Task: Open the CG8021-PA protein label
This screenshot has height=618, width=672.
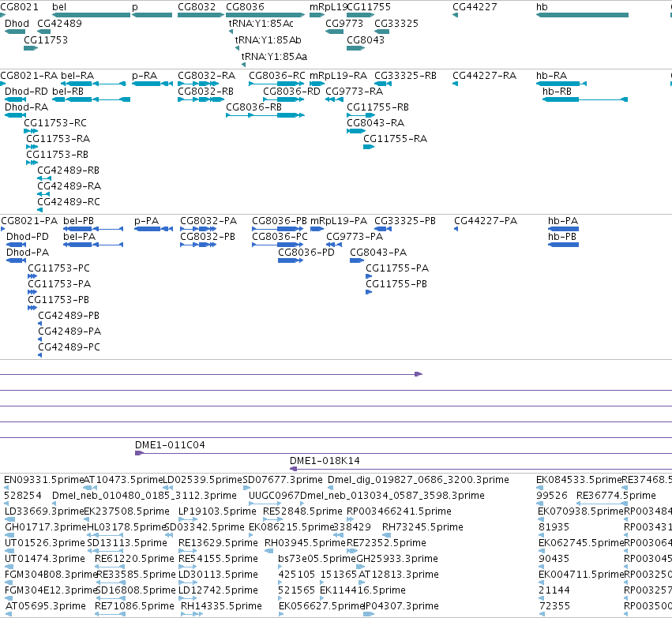Action: [29, 221]
